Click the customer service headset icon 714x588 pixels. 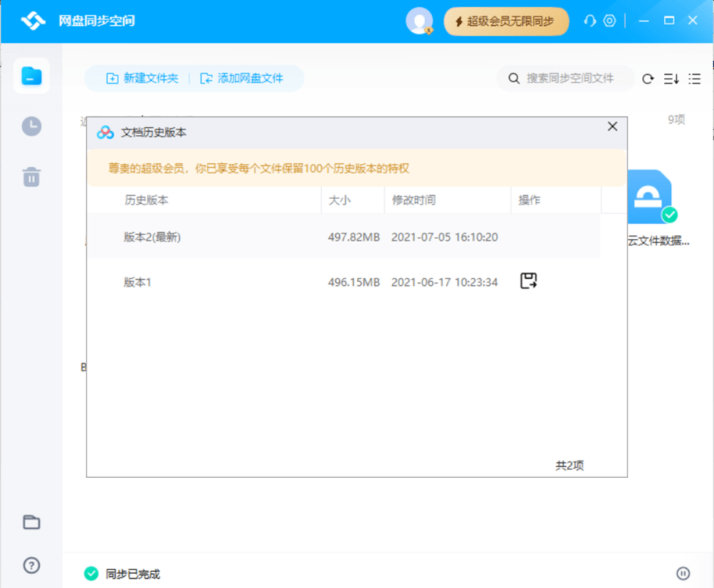pos(590,21)
